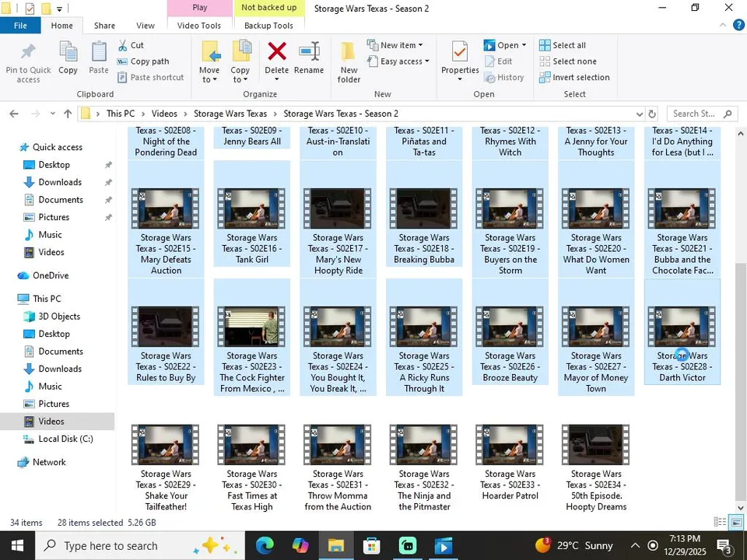Open the Backup Tools tab
The width and height of the screenshot is (747, 560).
pos(268,26)
